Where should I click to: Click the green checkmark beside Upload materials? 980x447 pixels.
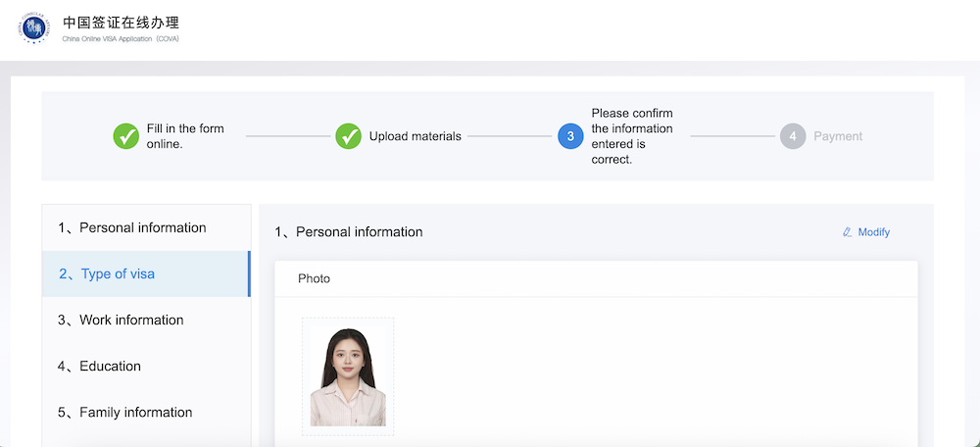(x=349, y=136)
